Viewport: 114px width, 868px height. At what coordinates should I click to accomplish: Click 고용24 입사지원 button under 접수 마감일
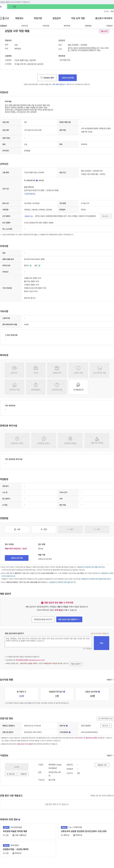click(x=17, y=558)
